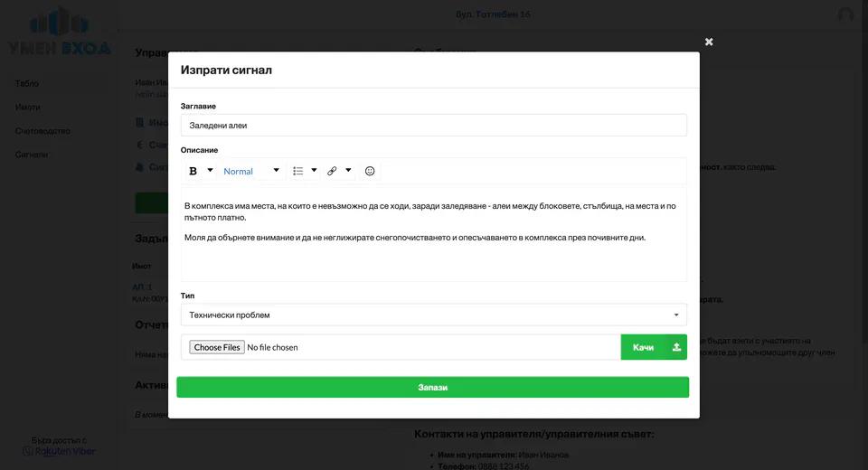Open the emoji picker in the editor toolbar

pyautogui.click(x=370, y=171)
